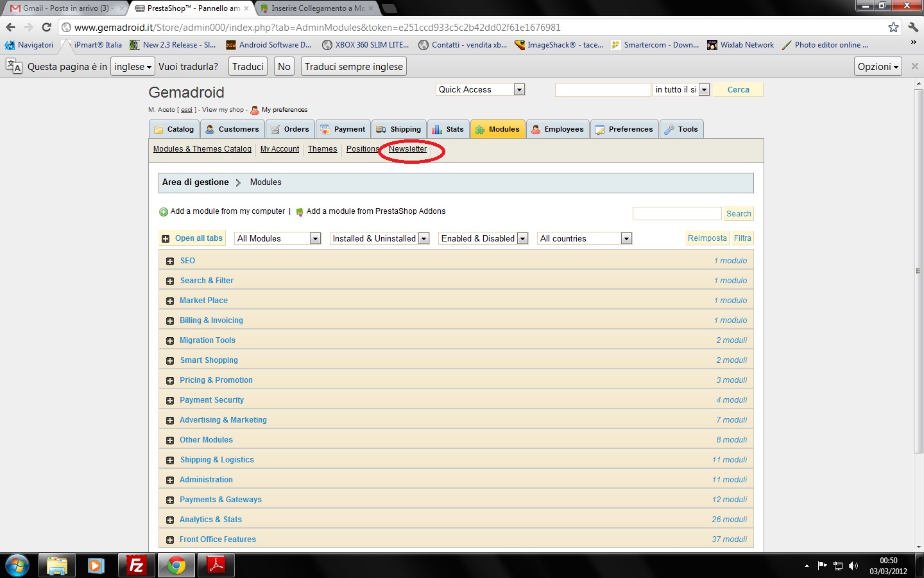Open the All countries dropdown
924x578 pixels.
click(x=585, y=239)
